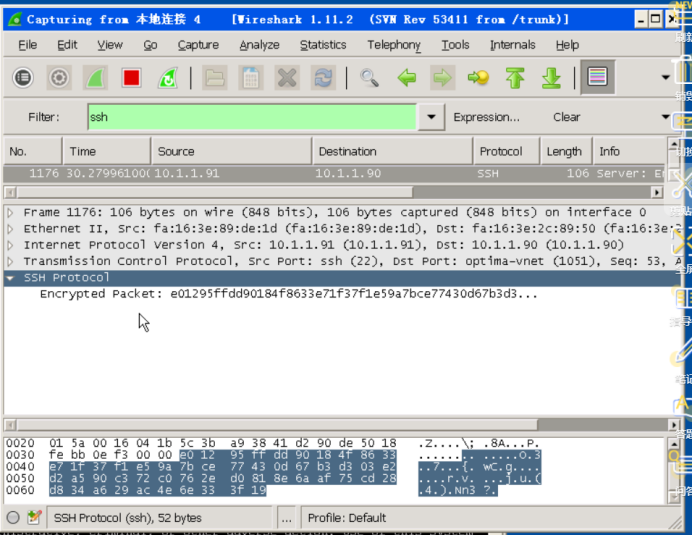
Task: Click hex byte row at offset 0020
Action: click(272, 443)
